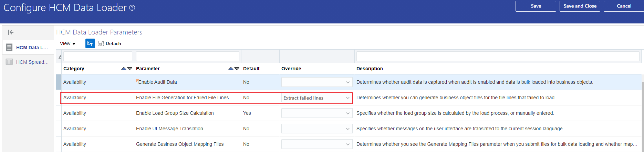Open Override dropdown for Generate Business Object Mapping Files

[x=347, y=144]
